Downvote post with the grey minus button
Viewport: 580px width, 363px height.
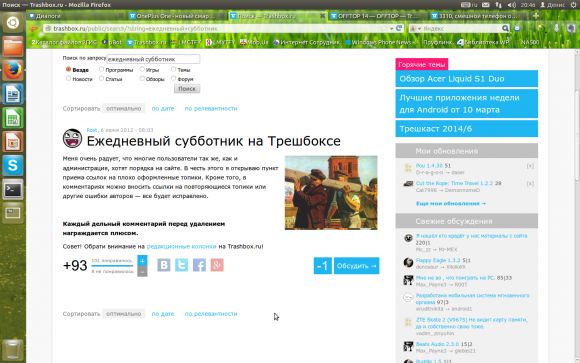(142, 272)
